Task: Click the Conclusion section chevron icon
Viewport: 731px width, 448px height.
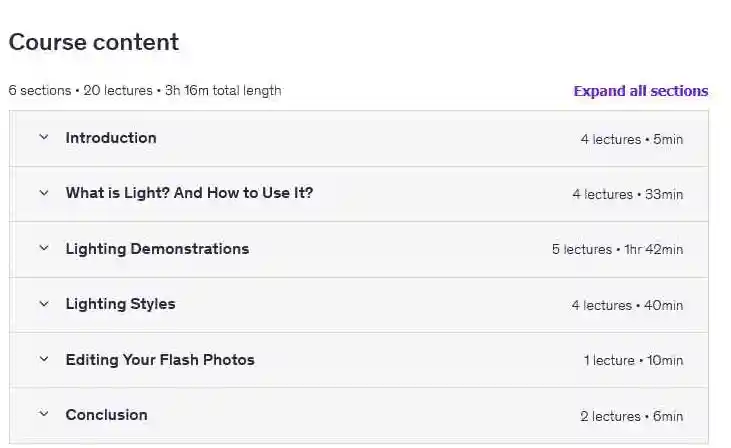Action: 43,414
